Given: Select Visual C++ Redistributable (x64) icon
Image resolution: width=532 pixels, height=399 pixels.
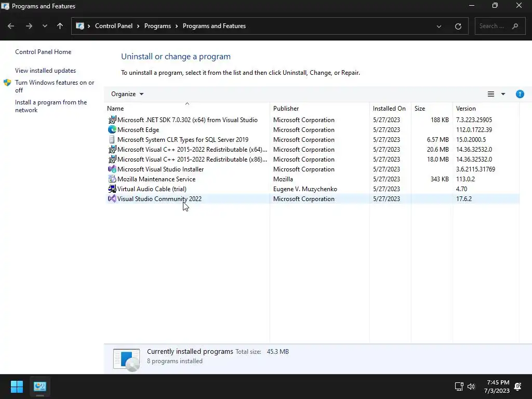Looking at the screenshot, I should pyautogui.click(x=112, y=149).
